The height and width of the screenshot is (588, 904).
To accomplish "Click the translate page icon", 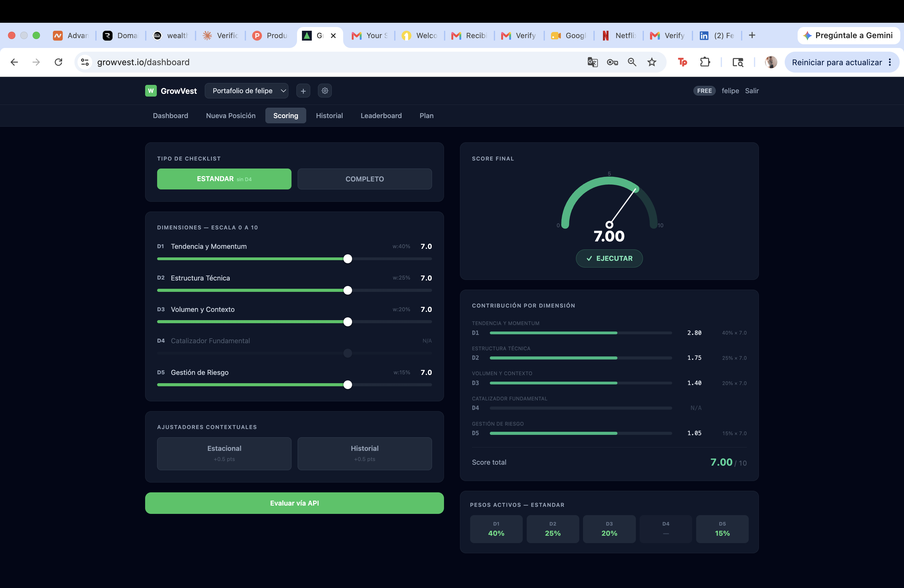I will (593, 62).
